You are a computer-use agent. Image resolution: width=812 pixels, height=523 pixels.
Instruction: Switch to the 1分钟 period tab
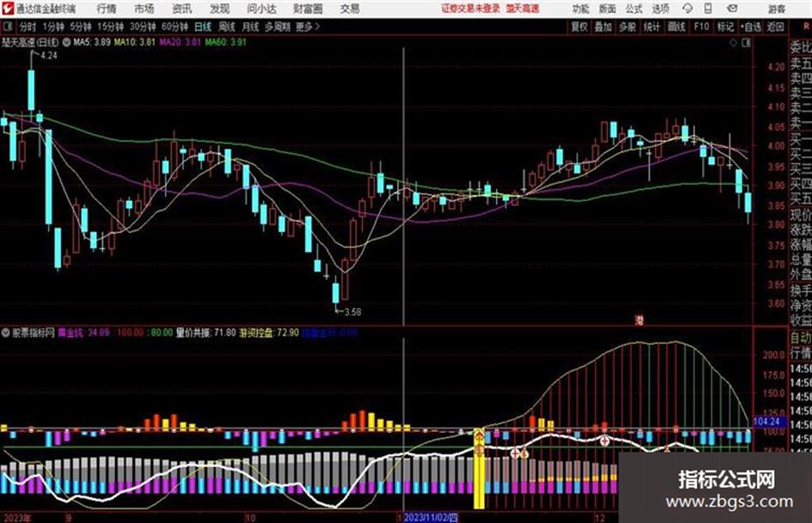coord(52,27)
